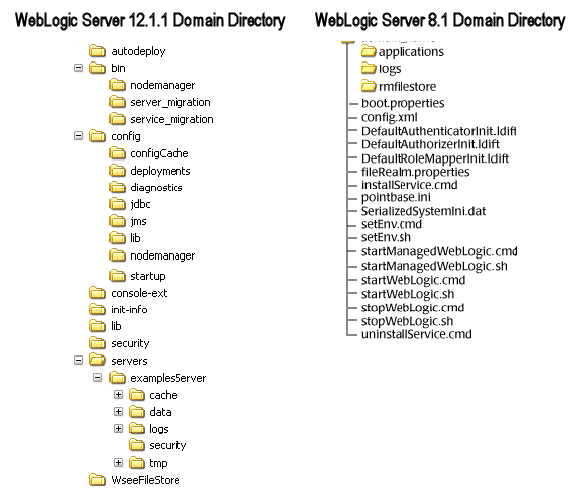
Task: Select stopWebLogic.cmd file
Action: 412,308
